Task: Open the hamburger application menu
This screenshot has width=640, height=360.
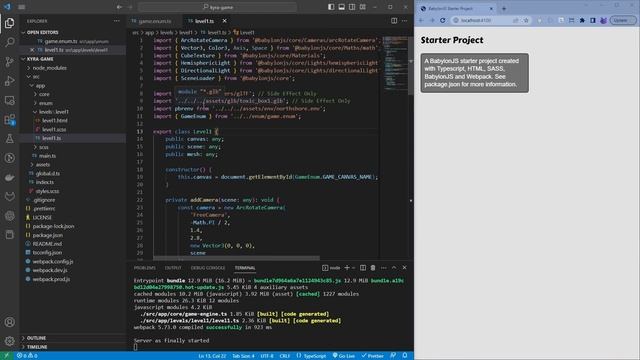Action: (x=22, y=7)
